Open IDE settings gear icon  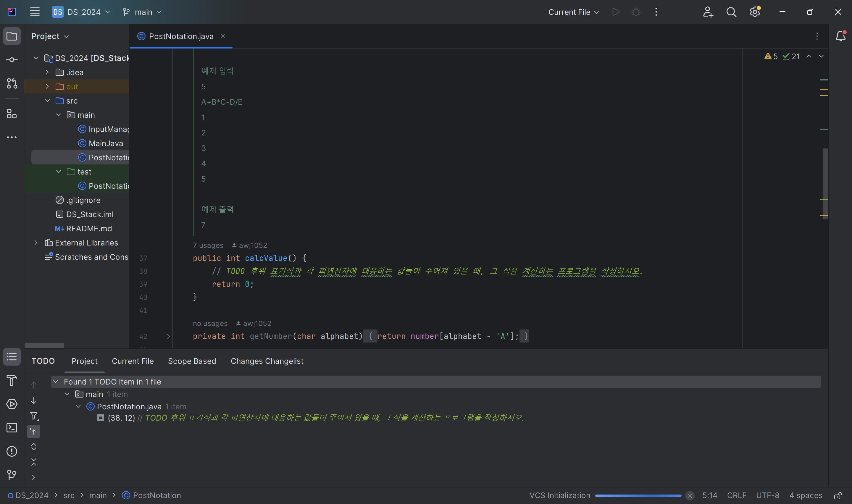pos(755,12)
